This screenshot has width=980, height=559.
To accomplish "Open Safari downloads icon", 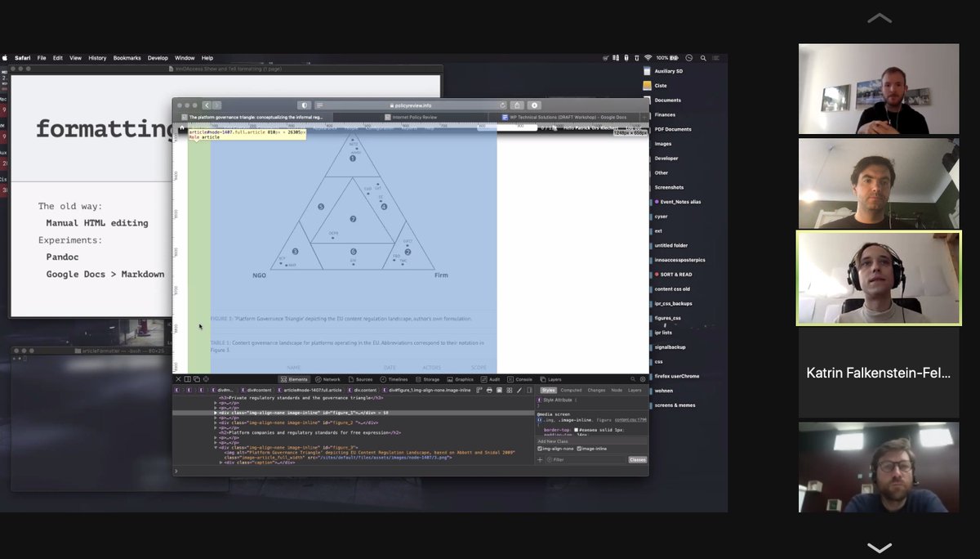I will (535, 105).
